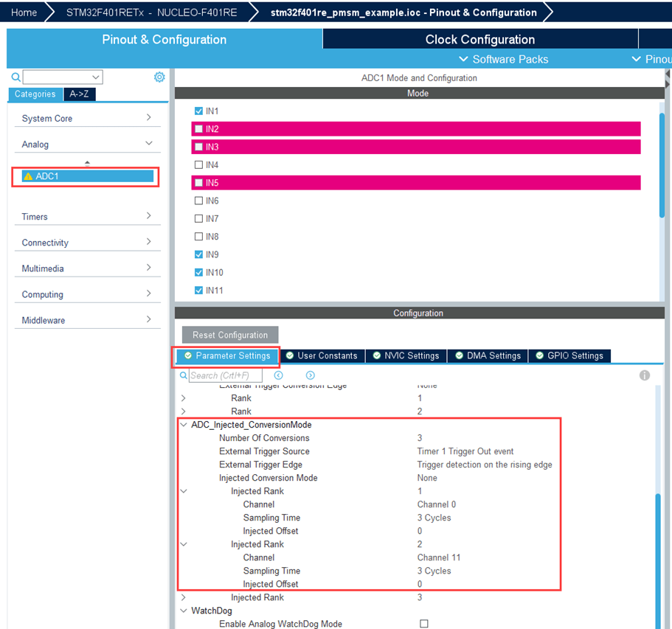This screenshot has width=672, height=629.
Task: Collapse the ADC_Injected_ConversionMode section
Action: (x=184, y=425)
